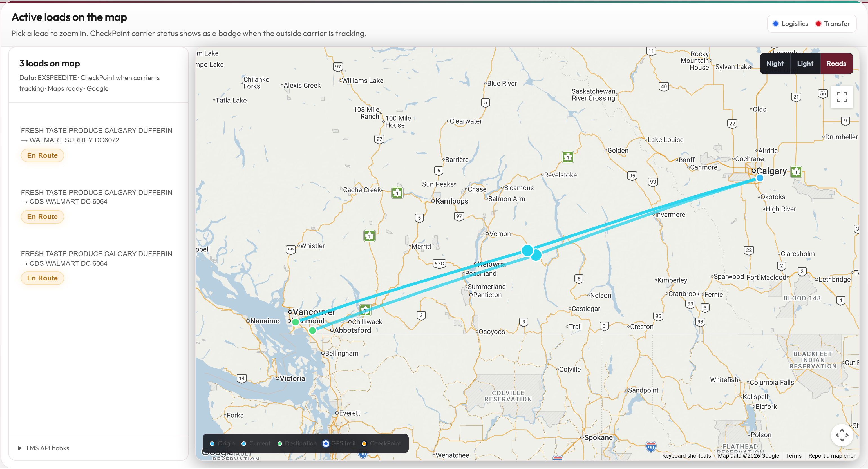This screenshot has width=868, height=469.
Task: Select the Richmond green destination marker
Action: coord(296,322)
